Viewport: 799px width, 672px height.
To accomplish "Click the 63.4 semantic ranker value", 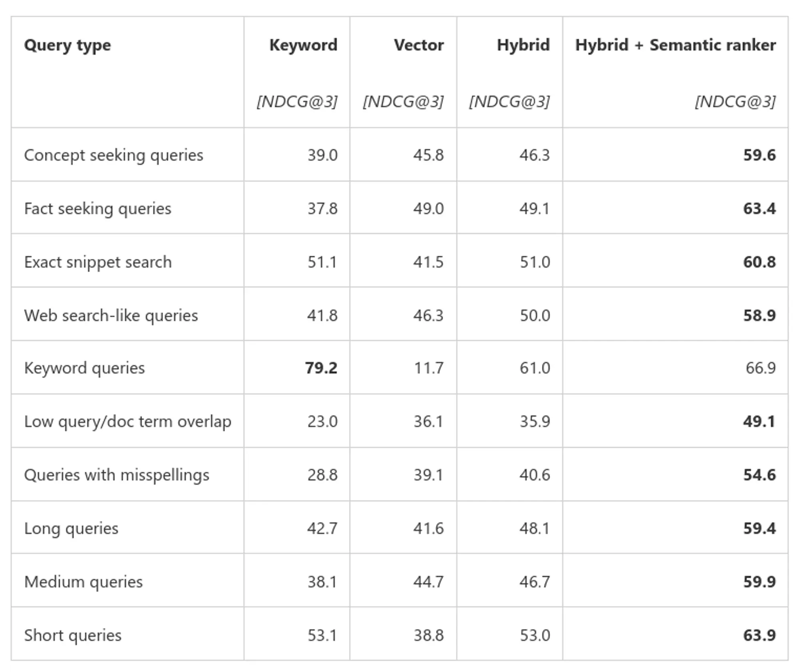I will coord(759,209).
